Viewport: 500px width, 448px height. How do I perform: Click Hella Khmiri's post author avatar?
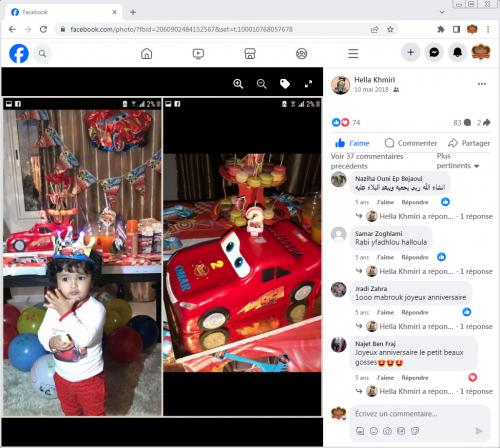(340, 85)
